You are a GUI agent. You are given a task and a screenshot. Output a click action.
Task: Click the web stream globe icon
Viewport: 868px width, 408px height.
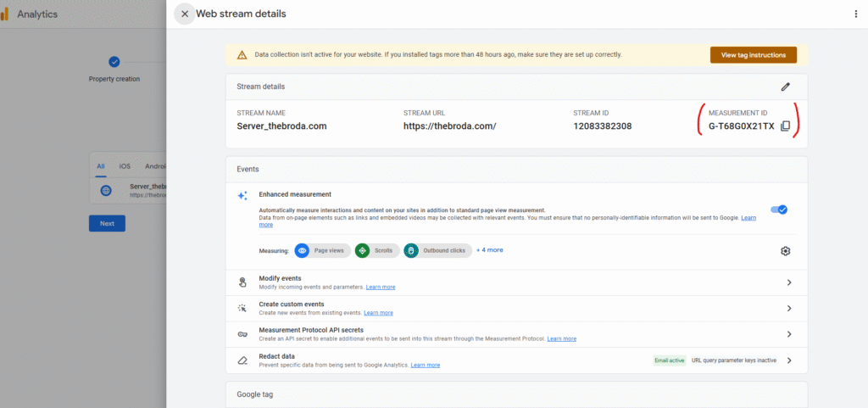[x=106, y=191]
